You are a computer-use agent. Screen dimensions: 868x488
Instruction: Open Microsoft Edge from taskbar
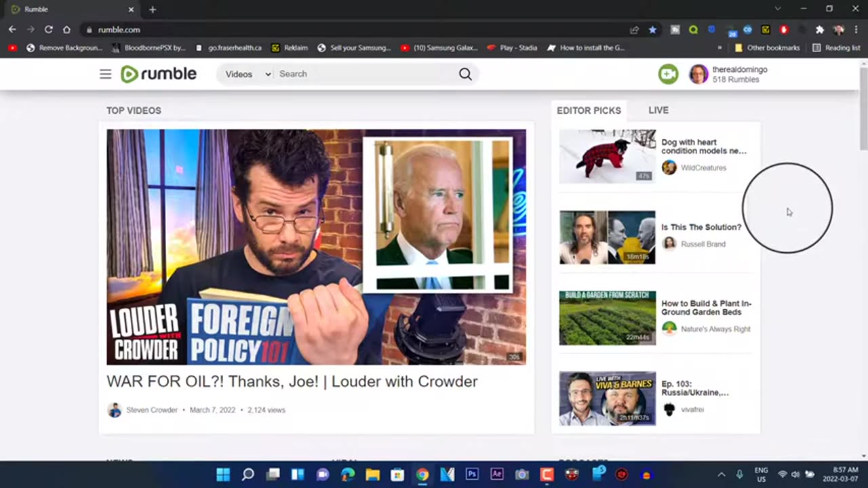point(347,474)
